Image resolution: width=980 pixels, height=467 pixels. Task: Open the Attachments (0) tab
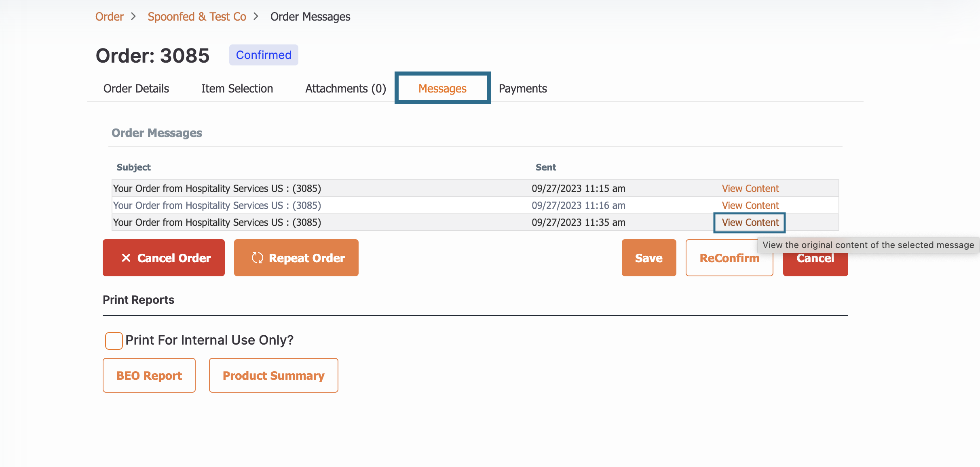pyautogui.click(x=346, y=88)
